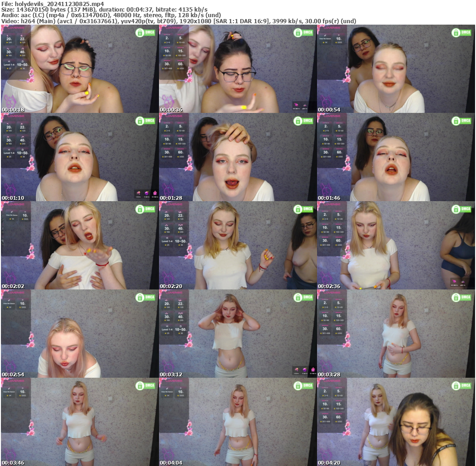Click the purple devil doodle watermark
Viewport: 476px width, 466px height.
(9, 101)
